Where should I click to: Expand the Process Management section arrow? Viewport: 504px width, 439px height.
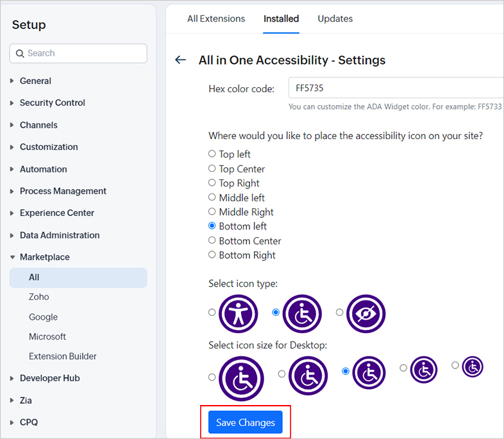point(12,192)
